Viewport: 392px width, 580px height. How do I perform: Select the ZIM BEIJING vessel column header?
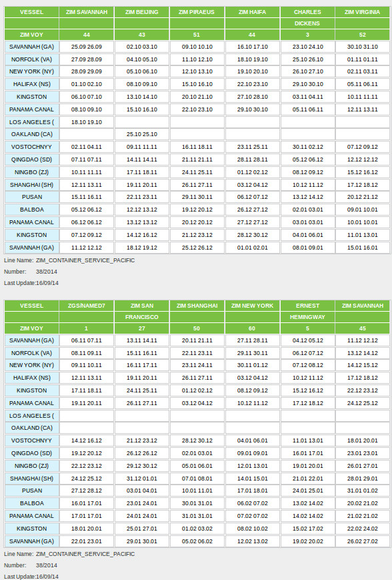[x=142, y=12]
